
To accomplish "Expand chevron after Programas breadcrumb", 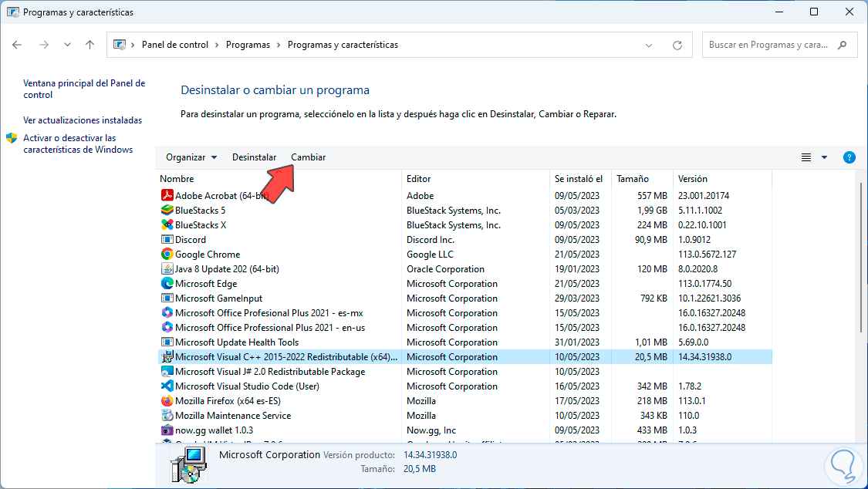I will point(279,45).
